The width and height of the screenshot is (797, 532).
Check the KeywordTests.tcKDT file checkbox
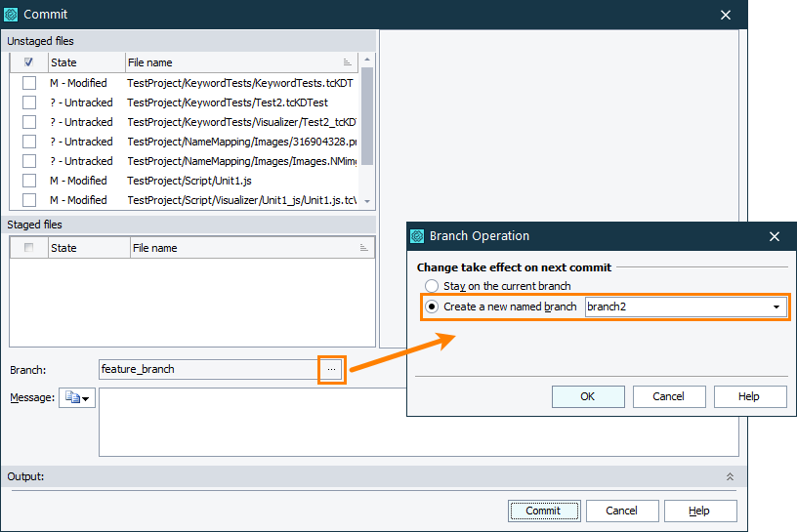click(29, 83)
